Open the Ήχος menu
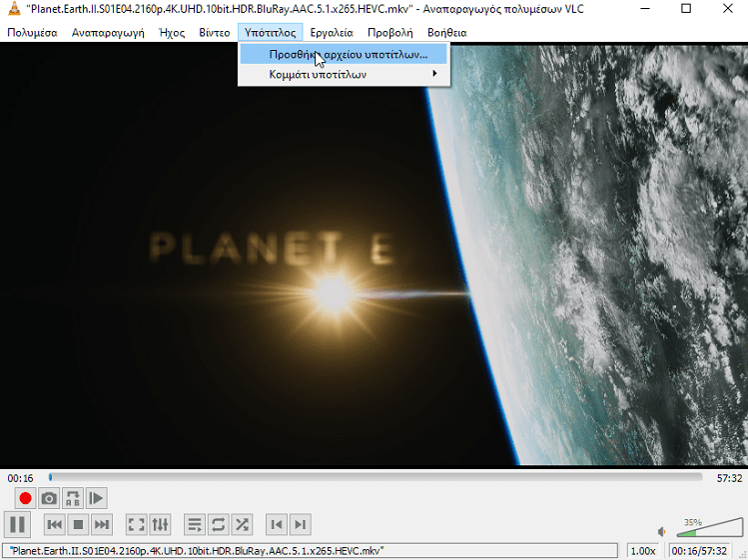 pyautogui.click(x=172, y=32)
